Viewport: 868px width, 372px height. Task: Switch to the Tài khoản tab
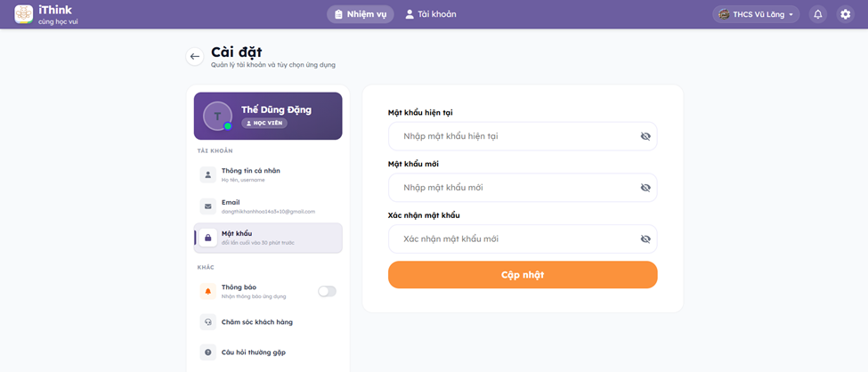coord(431,14)
